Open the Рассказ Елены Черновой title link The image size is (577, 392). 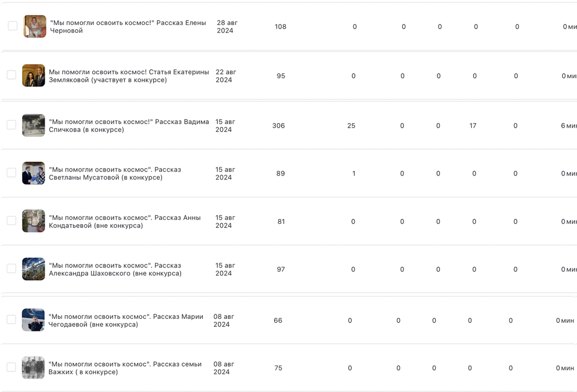pyautogui.click(x=128, y=26)
